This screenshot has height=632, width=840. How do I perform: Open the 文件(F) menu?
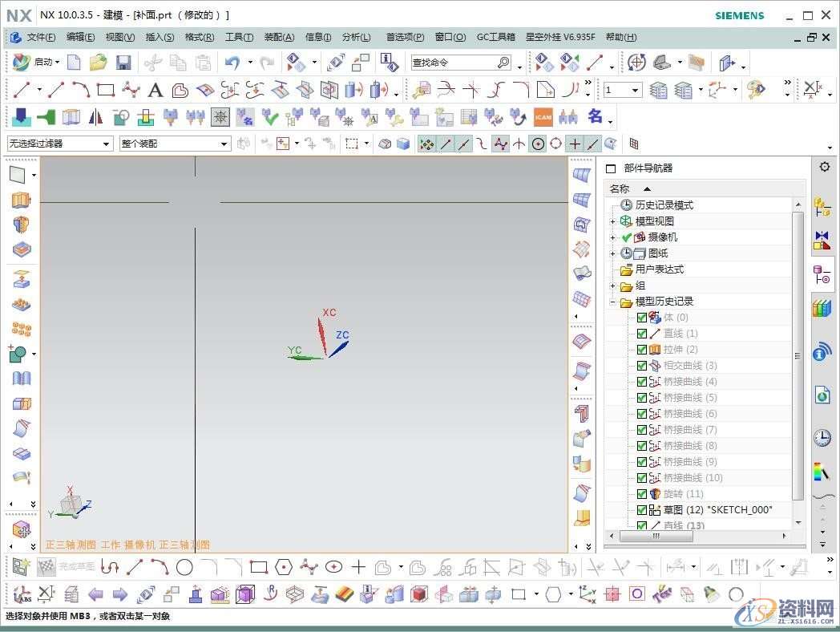[40, 37]
